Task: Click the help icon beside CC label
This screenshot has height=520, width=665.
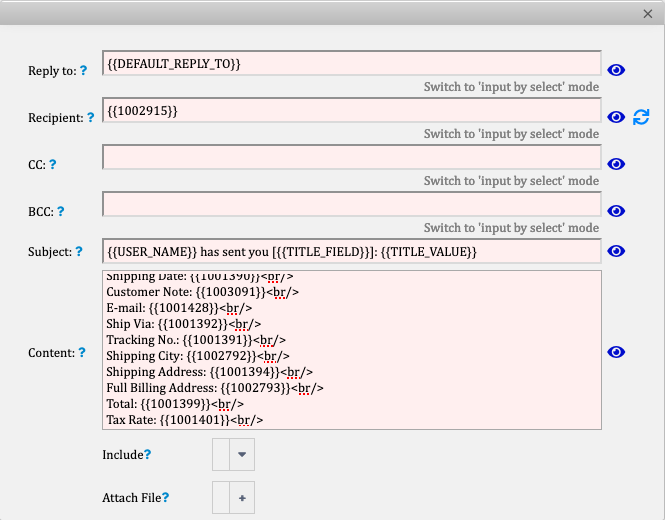Action: (53, 165)
